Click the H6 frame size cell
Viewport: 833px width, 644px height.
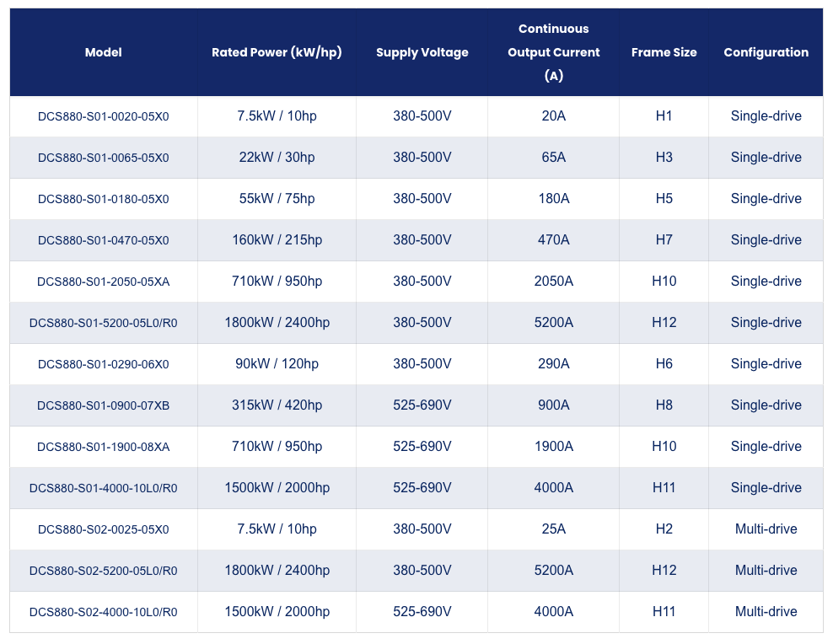[664, 363]
